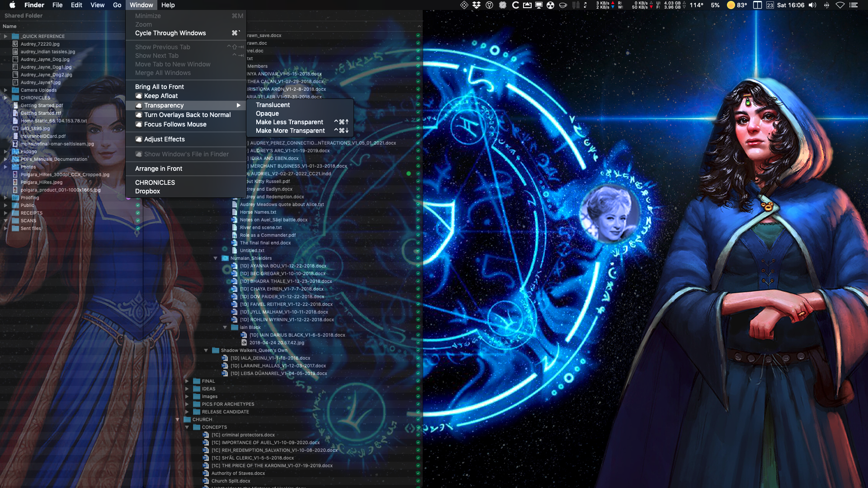
Task: Click the Apple logo menu
Action: pos(12,5)
